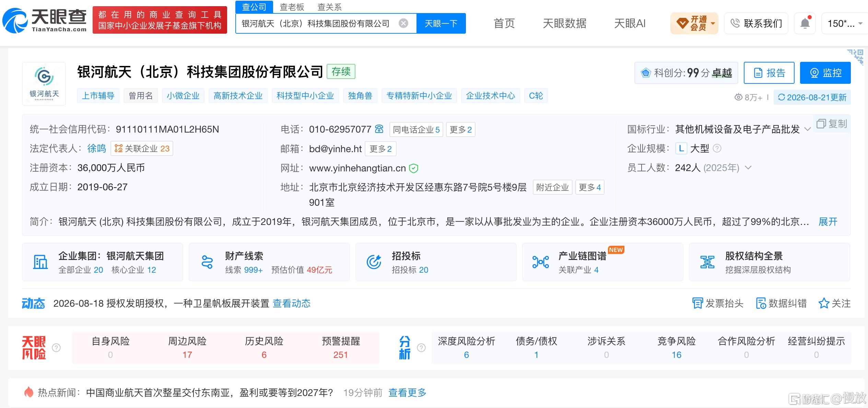
Task: Open 天眼数据 navigation item
Action: click(x=564, y=23)
